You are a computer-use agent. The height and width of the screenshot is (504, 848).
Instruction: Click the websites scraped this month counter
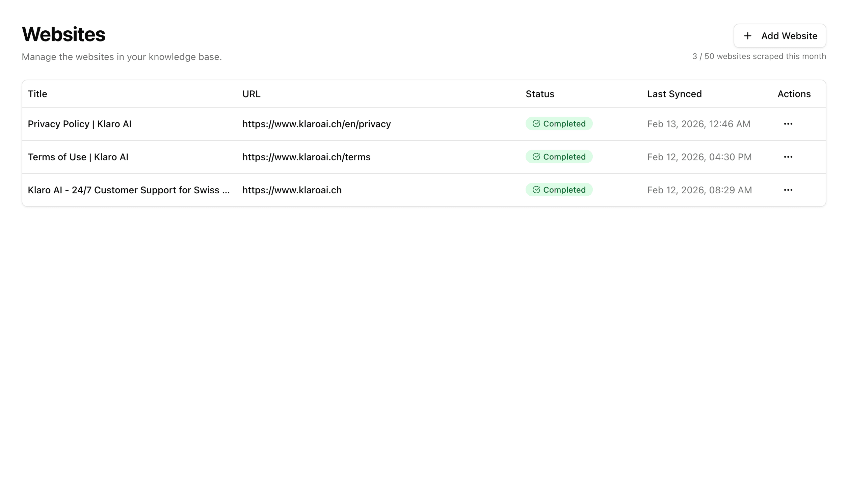[x=759, y=56]
